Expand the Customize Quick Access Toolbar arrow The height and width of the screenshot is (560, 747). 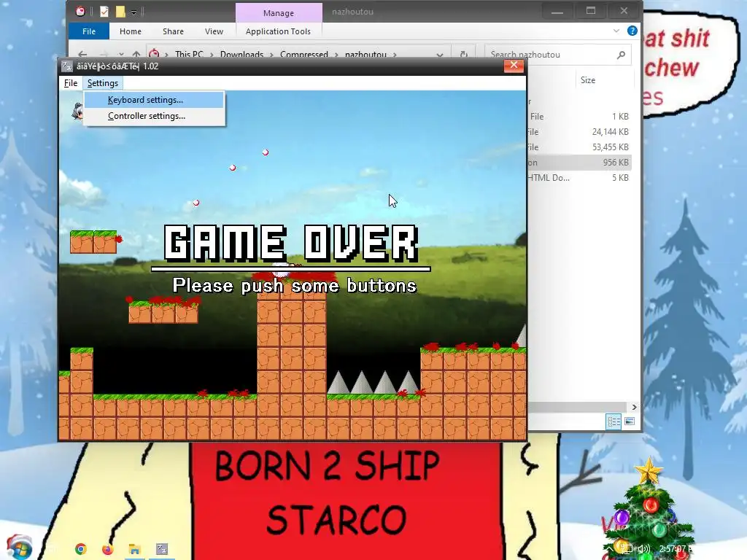tap(134, 12)
